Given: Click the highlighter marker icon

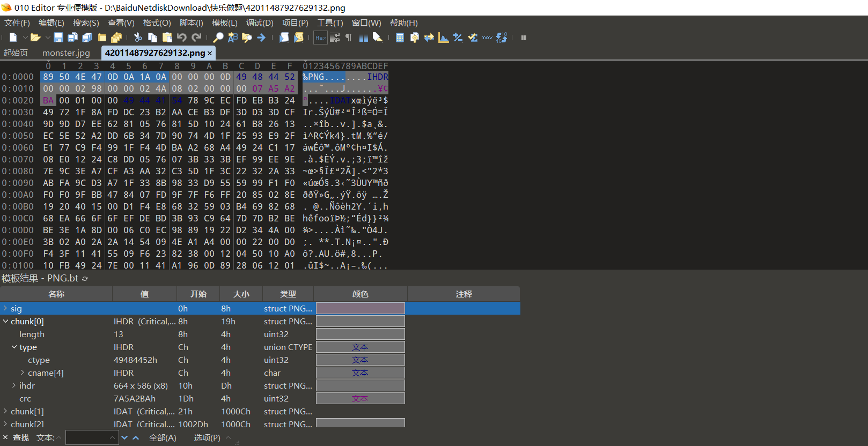Looking at the screenshot, I should pos(378,38).
